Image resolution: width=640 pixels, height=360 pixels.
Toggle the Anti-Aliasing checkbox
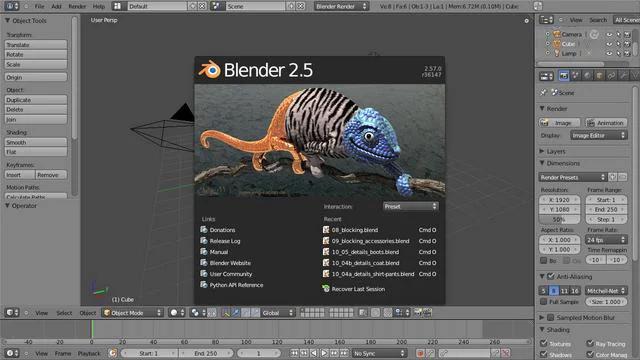[x=551, y=276]
